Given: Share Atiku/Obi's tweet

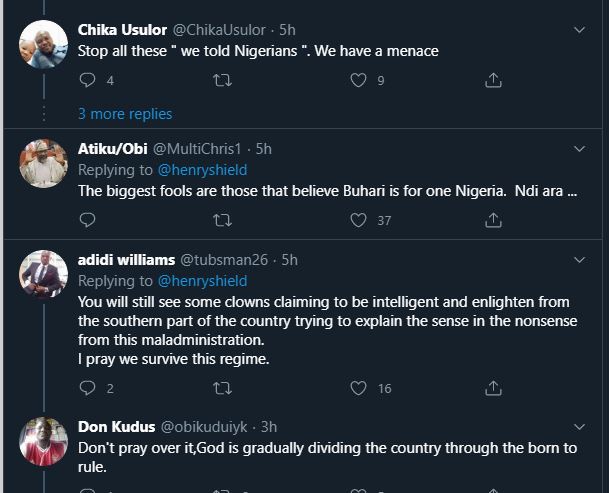Looking at the screenshot, I should (x=493, y=220).
